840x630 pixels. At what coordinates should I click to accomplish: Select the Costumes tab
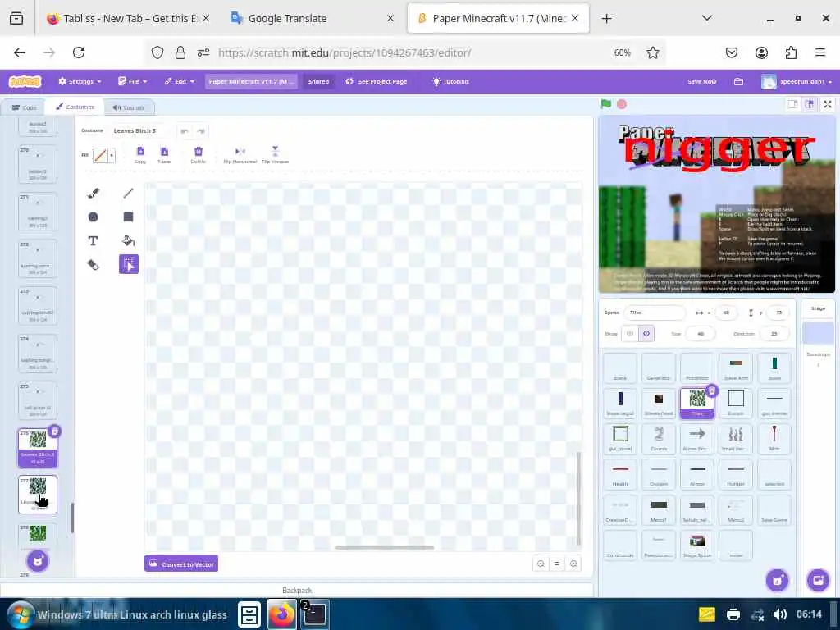pos(75,107)
